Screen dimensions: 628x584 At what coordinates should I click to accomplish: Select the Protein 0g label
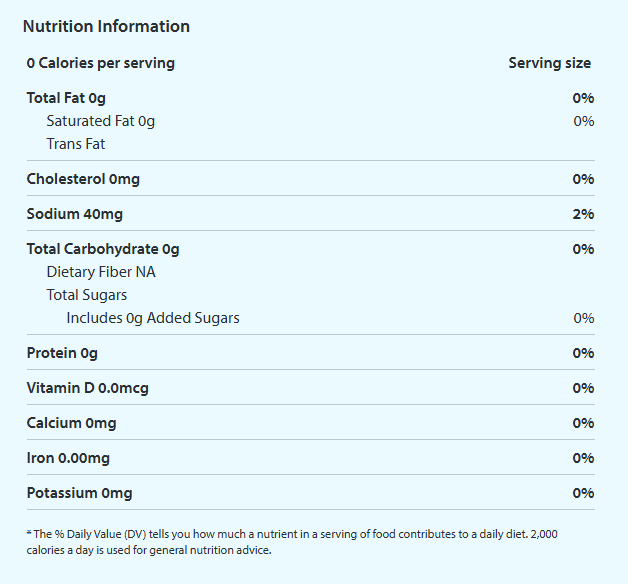(62, 353)
